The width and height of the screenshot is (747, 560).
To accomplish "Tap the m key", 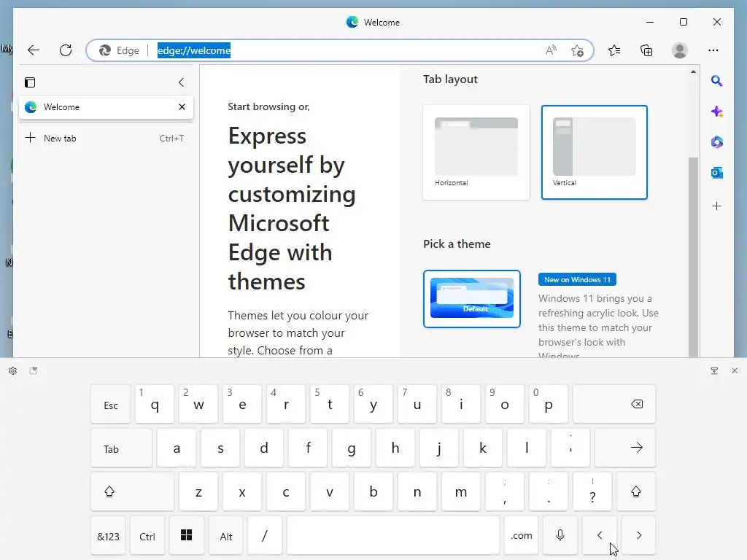I will click(461, 492).
